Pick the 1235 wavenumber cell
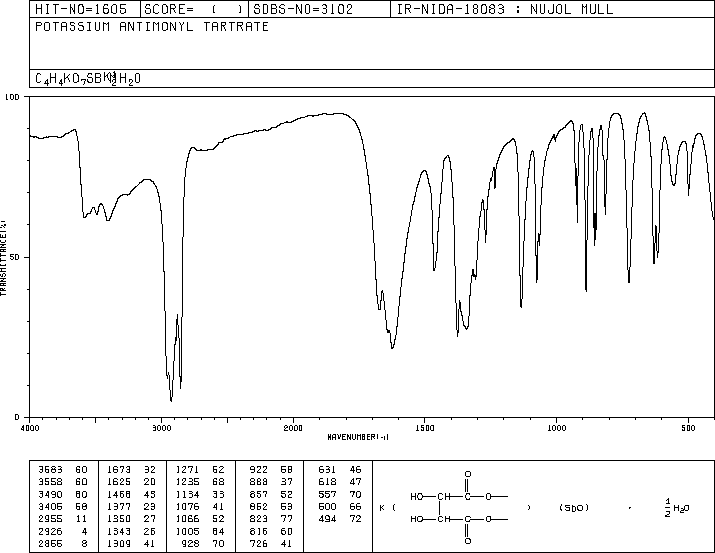Image resolution: width=715 pixels, height=553 pixels. point(187,482)
